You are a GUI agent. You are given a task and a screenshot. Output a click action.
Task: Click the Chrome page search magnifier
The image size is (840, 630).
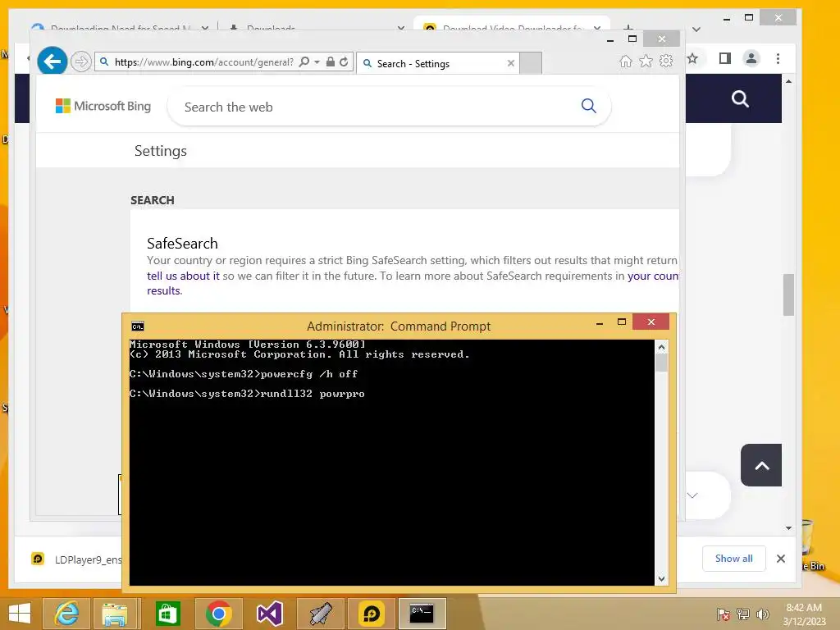click(x=740, y=98)
